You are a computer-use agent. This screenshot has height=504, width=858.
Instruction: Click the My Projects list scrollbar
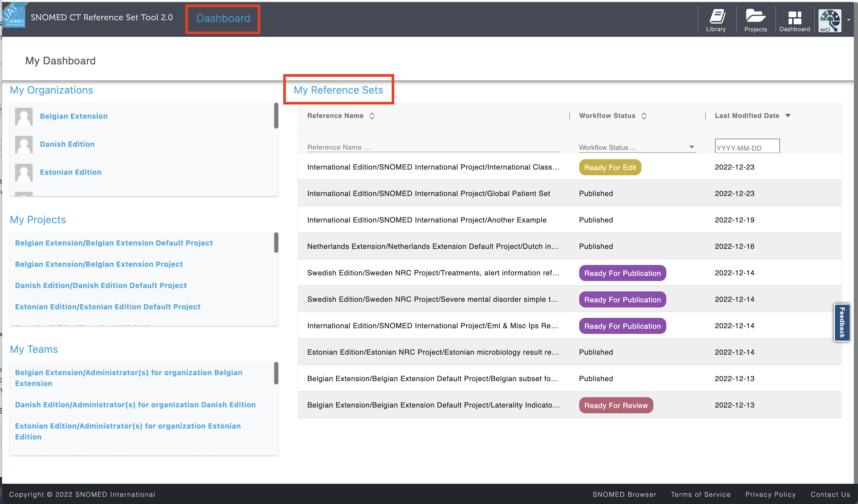pos(276,243)
